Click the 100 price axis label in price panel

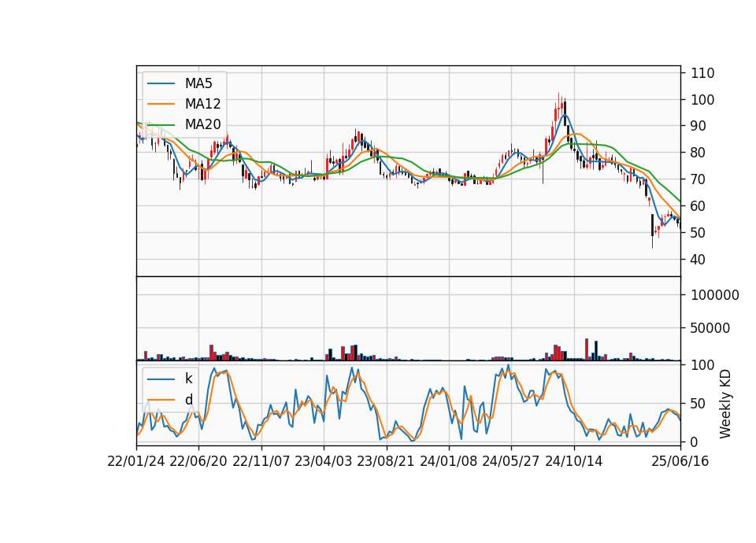pyautogui.click(x=702, y=100)
